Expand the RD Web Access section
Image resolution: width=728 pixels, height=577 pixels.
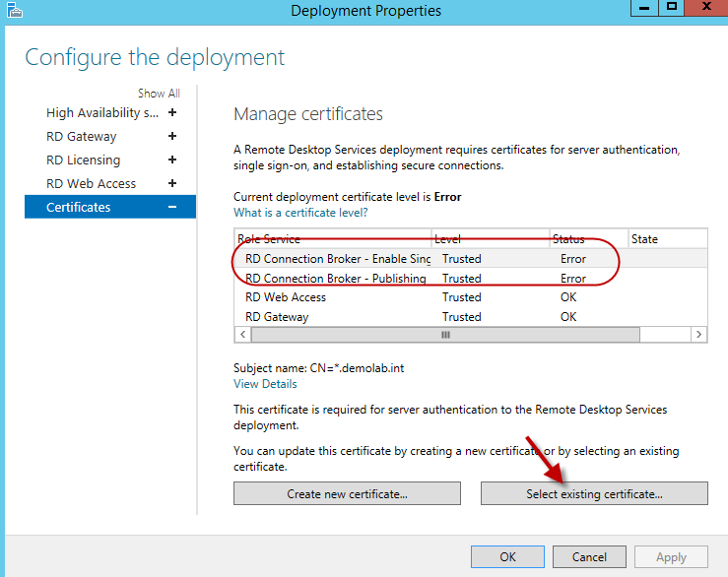pyautogui.click(x=172, y=183)
